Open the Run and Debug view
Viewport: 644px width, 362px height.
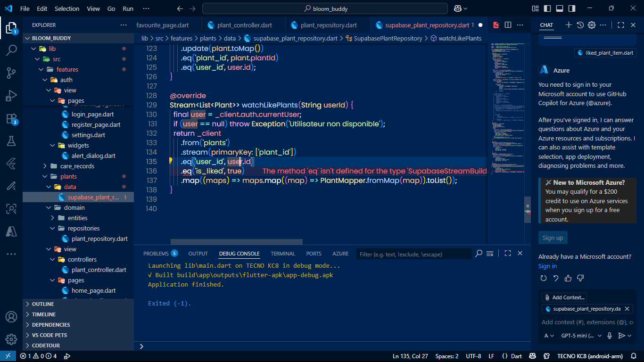[x=11, y=96]
